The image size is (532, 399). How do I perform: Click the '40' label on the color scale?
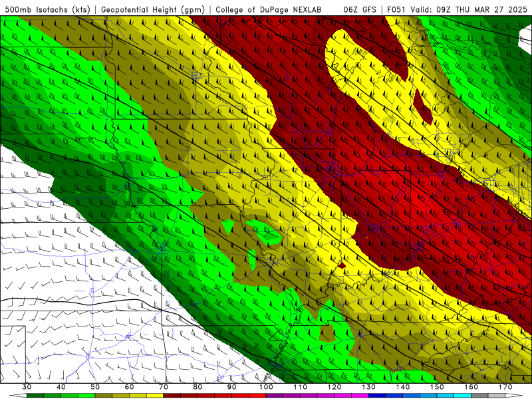coord(61,387)
